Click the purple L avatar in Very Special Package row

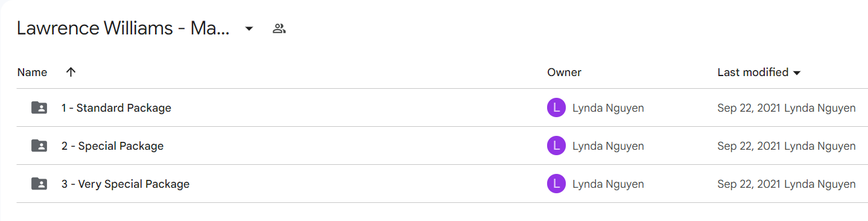click(556, 184)
